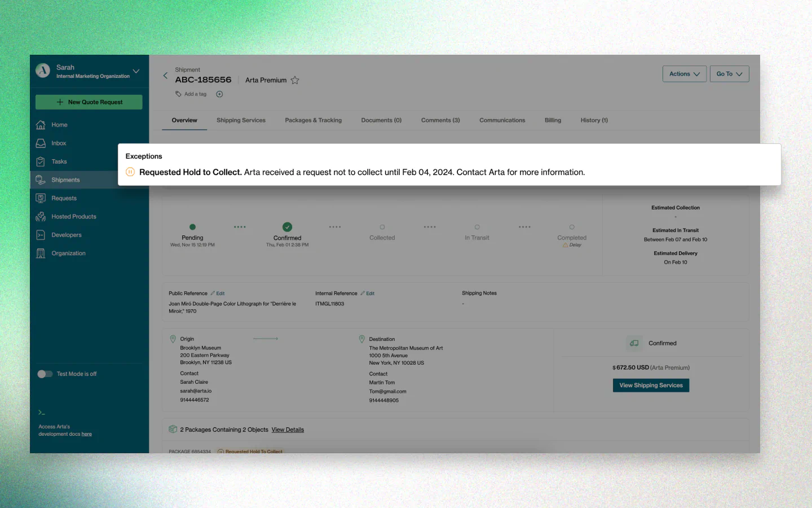Click the New Quote Request button
This screenshot has width=812, height=508.
89,102
